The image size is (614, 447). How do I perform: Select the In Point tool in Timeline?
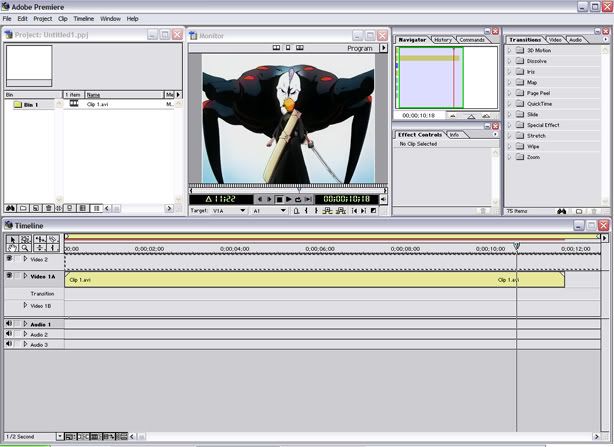click(53, 247)
